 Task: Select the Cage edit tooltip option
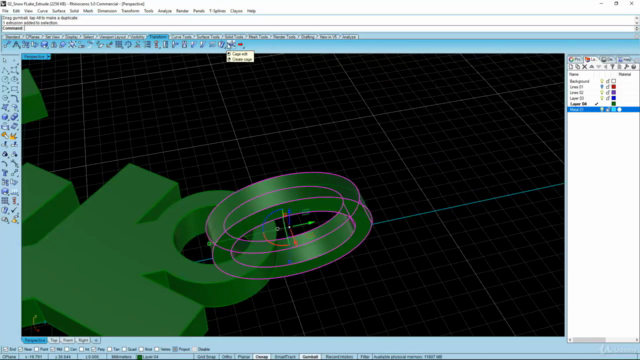[240, 54]
